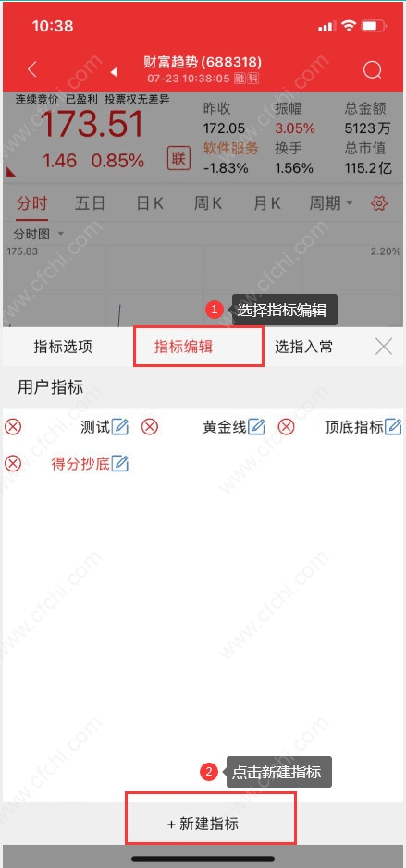This screenshot has height=868, width=406.
Task: Expand the 周期 period dropdown
Action: [331, 203]
